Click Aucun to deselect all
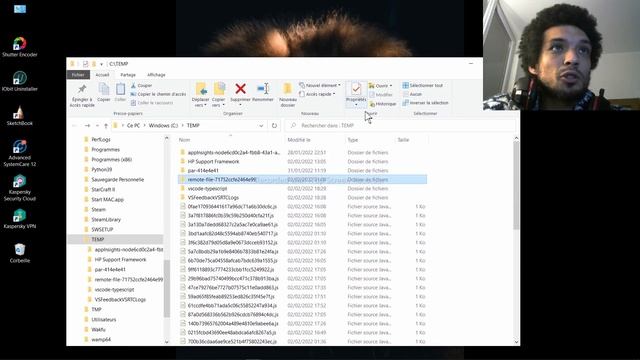This screenshot has width=640, height=360. click(x=412, y=94)
